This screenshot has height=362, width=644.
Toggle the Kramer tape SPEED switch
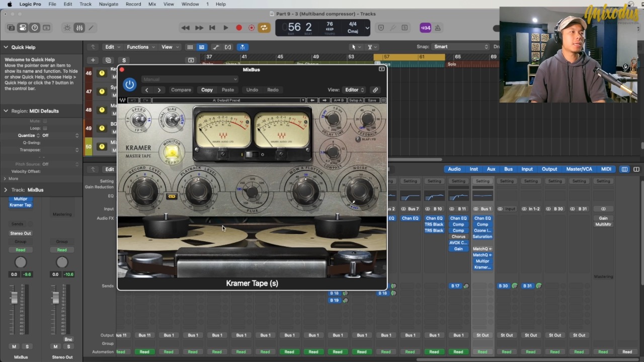click(x=139, y=120)
